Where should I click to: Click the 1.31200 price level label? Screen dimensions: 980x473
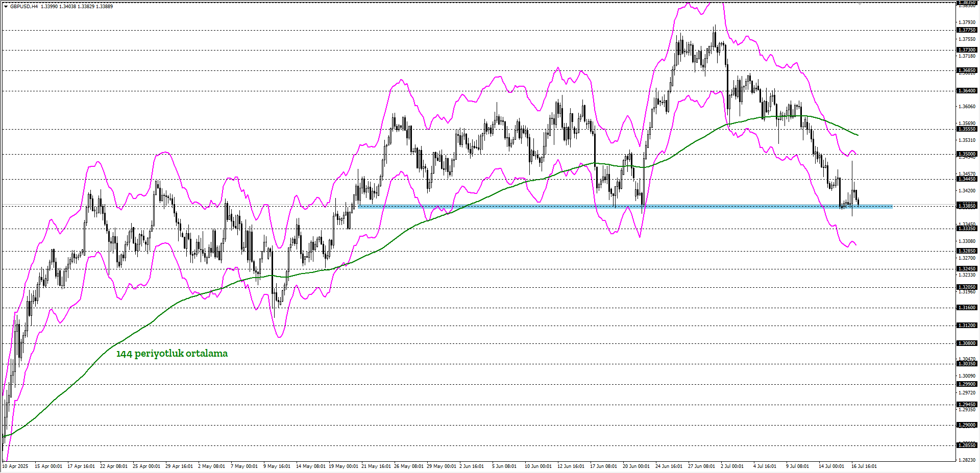coord(967,326)
